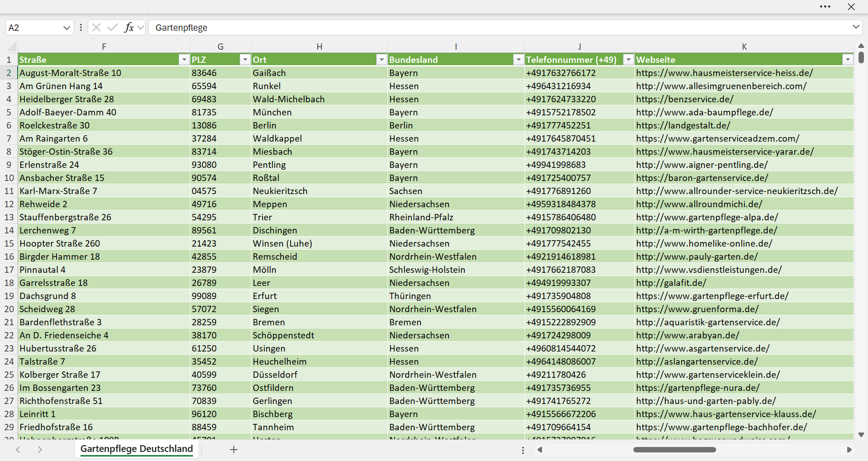Select row 2 header
This screenshot has height=461, width=868.
(x=9, y=73)
